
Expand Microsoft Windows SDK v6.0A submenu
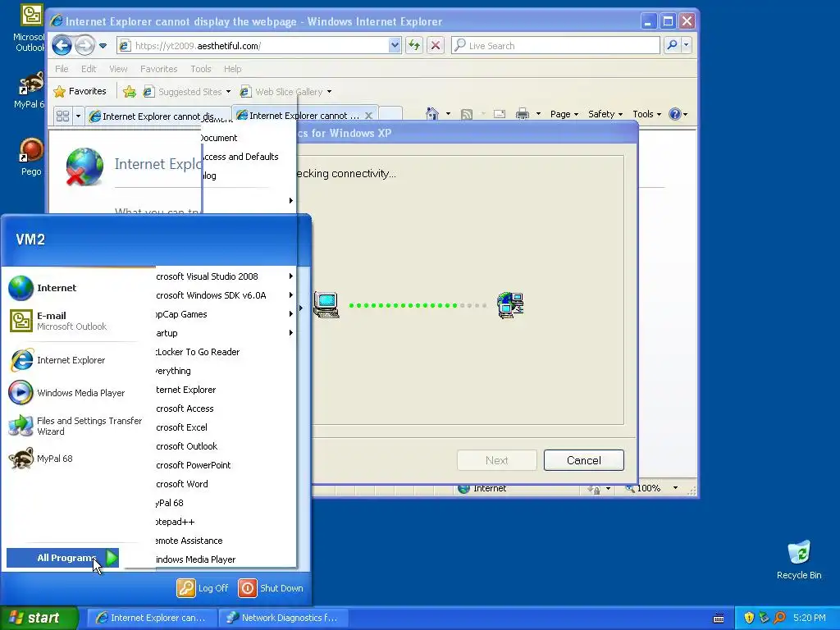click(x=225, y=295)
